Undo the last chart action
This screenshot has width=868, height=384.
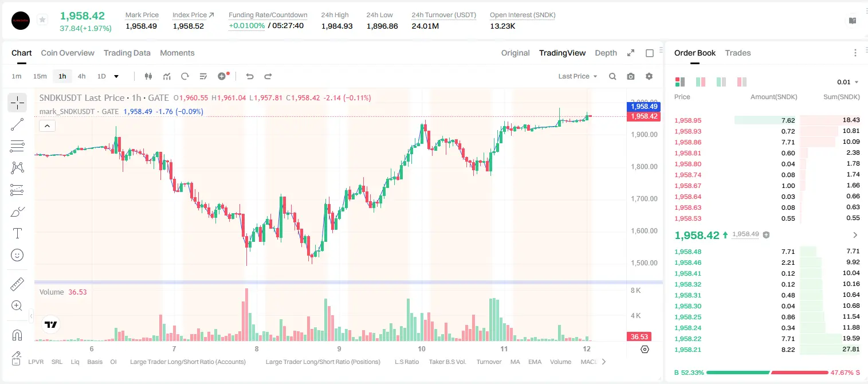point(249,76)
